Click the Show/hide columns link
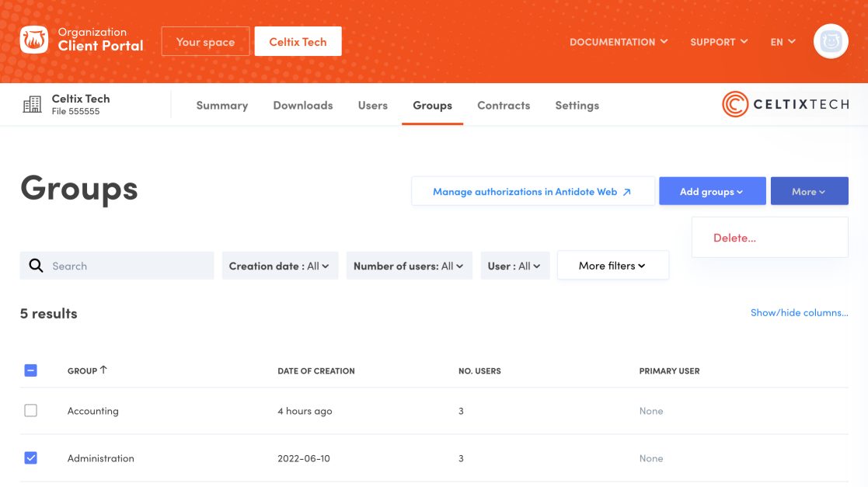Viewport: 868px width, 487px height. pyautogui.click(x=799, y=313)
